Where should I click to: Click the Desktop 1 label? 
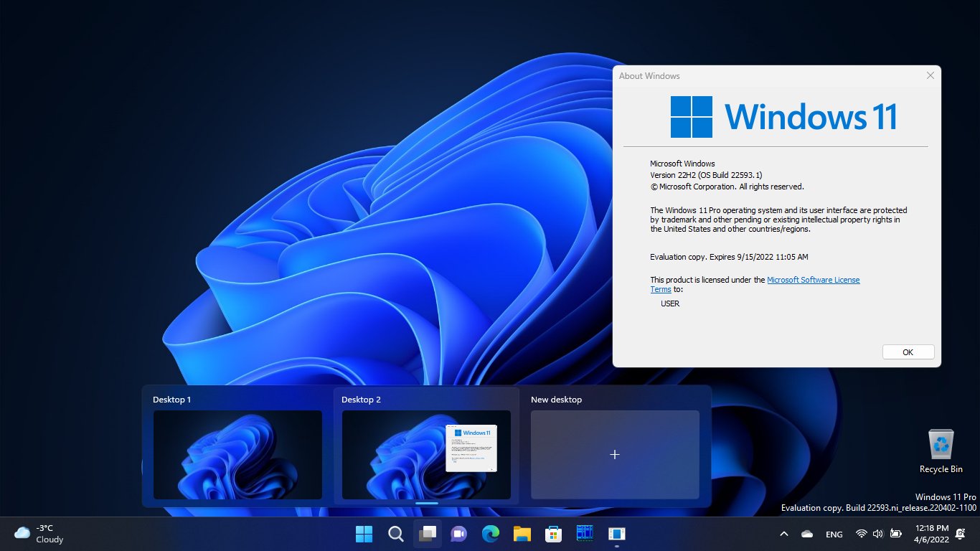tap(172, 400)
